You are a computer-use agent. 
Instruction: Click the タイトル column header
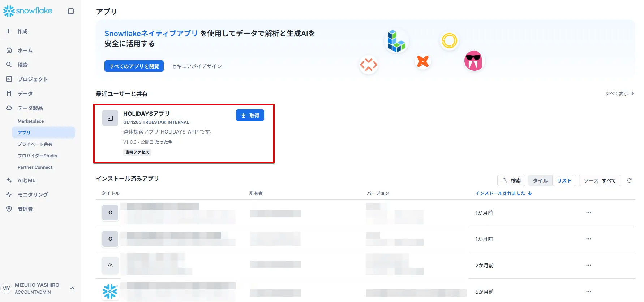tap(111, 193)
